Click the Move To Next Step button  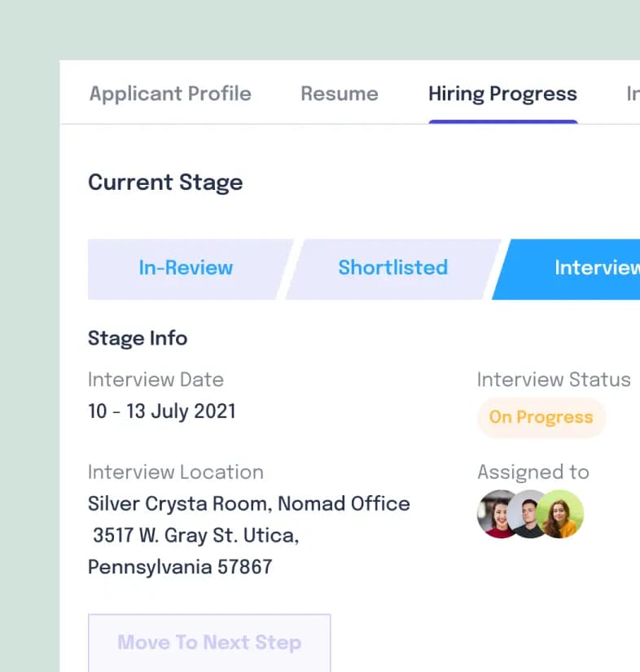(x=209, y=643)
